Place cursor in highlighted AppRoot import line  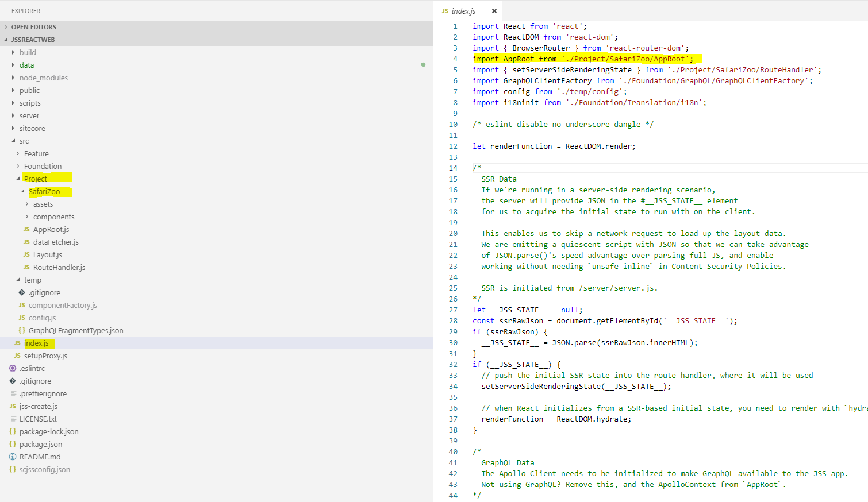tap(583, 59)
